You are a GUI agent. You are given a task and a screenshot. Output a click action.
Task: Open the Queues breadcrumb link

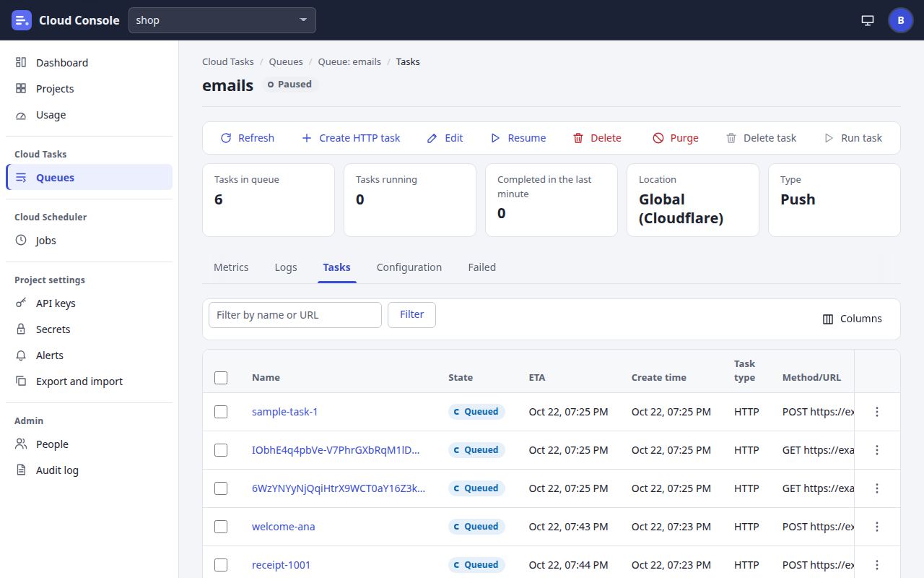point(286,61)
